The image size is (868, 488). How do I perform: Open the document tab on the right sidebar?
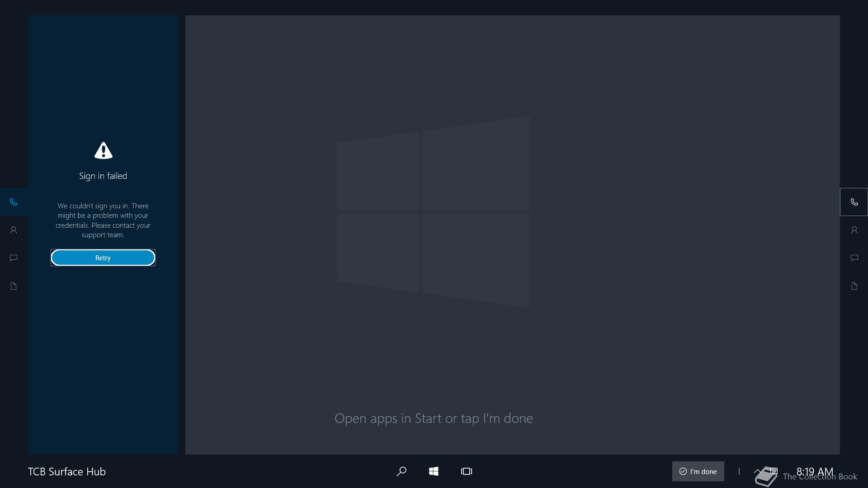[854, 286]
